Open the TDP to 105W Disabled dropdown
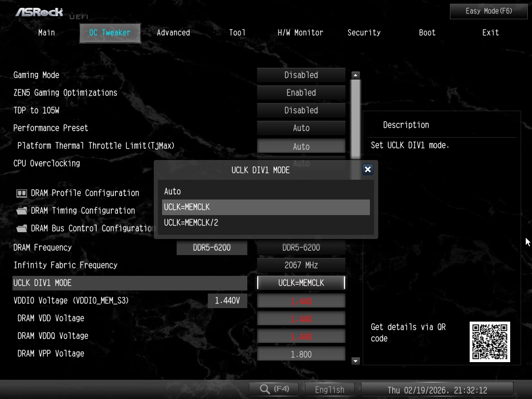 pos(301,110)
